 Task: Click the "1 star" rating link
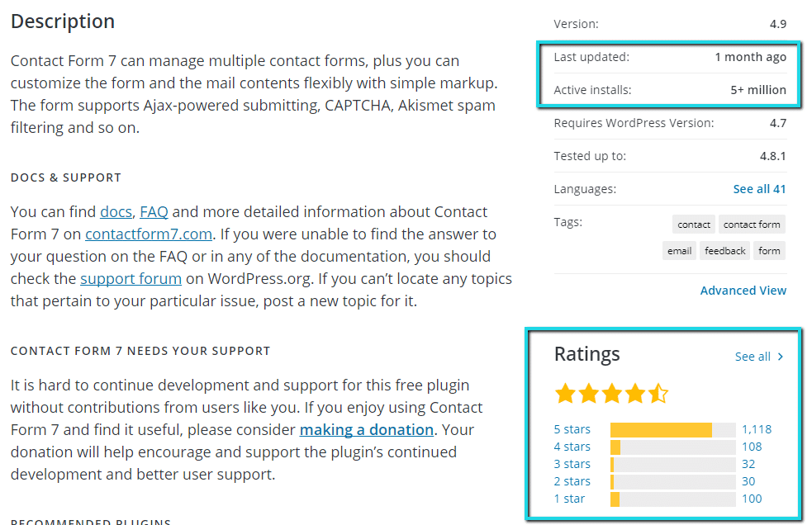point(569,499)
